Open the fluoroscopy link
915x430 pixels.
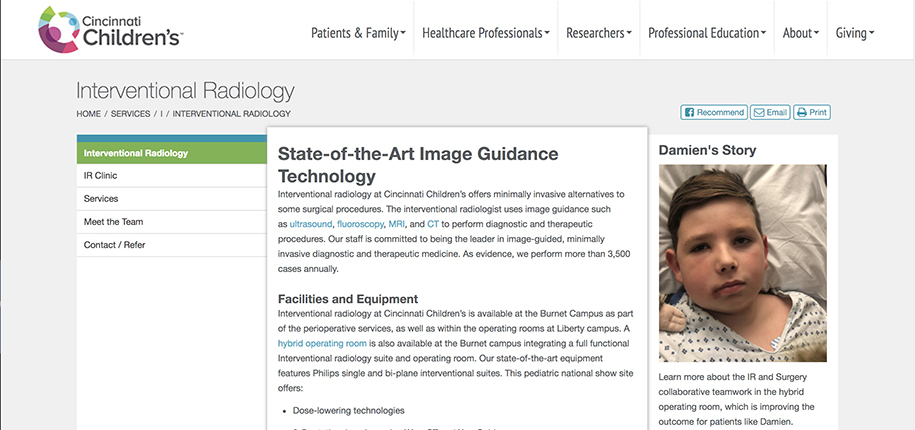(x=360, y=224)
